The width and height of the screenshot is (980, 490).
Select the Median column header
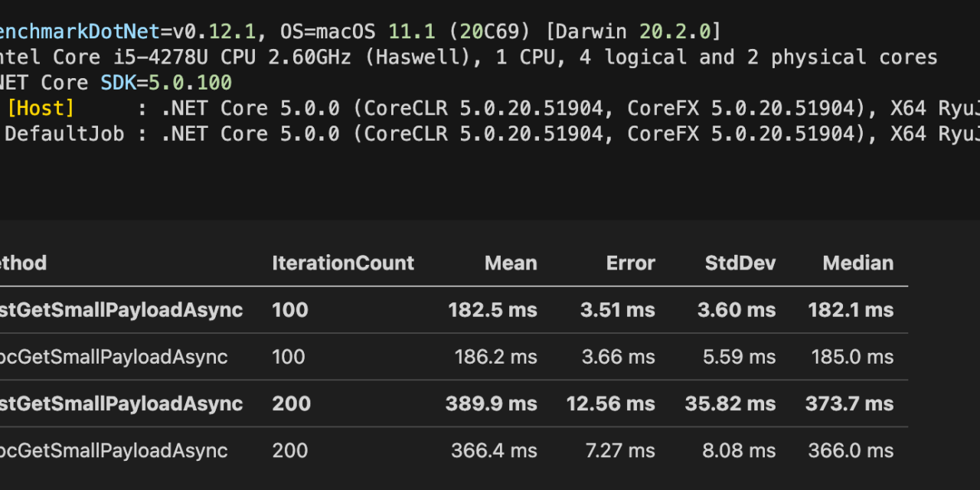[x=857, y=263]
